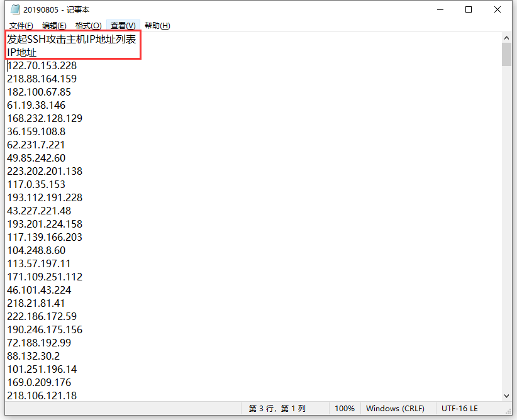Open the 编辑(E) menu
Viewport: 517px width, 420px height.
(x=54, y=26)
